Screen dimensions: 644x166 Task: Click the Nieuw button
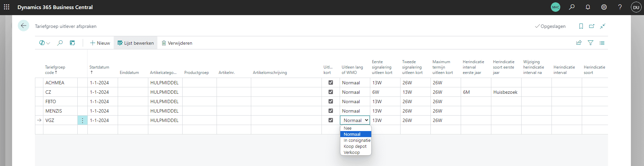pos(100,43)
